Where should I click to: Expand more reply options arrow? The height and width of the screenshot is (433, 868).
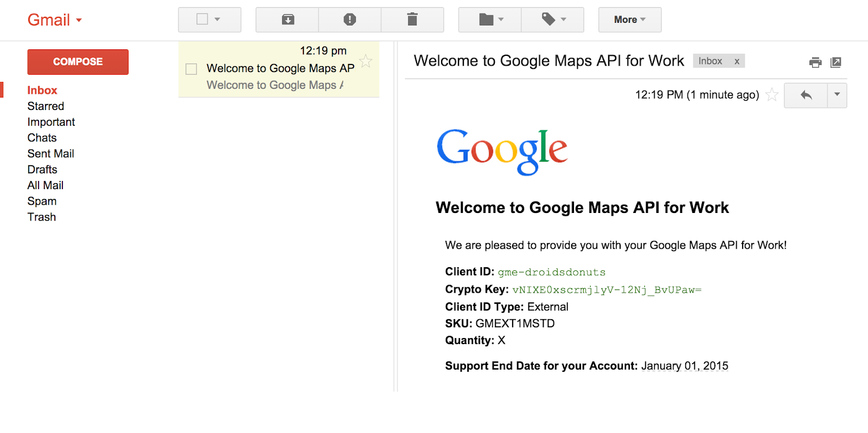click(837, 95)
